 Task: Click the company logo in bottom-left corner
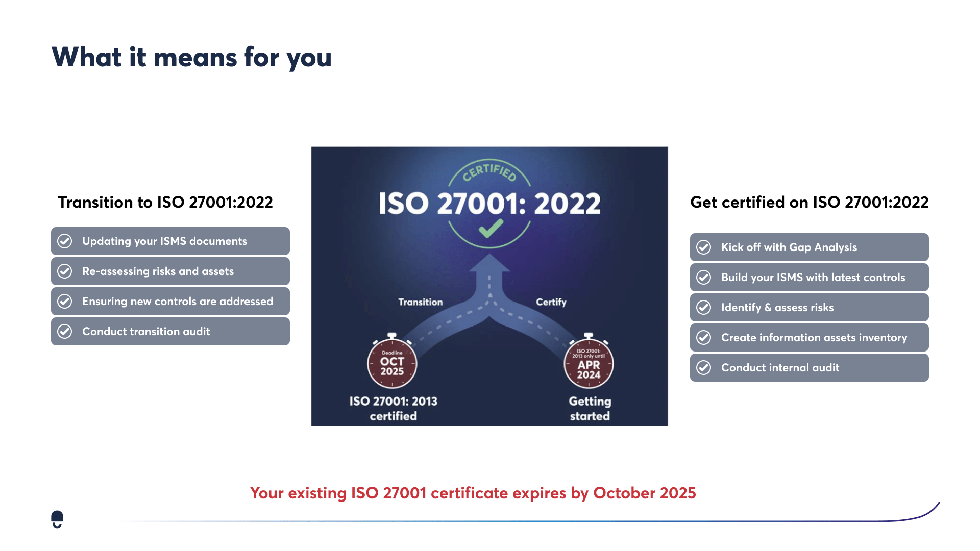pyautogui.click(x=57, y=519)
